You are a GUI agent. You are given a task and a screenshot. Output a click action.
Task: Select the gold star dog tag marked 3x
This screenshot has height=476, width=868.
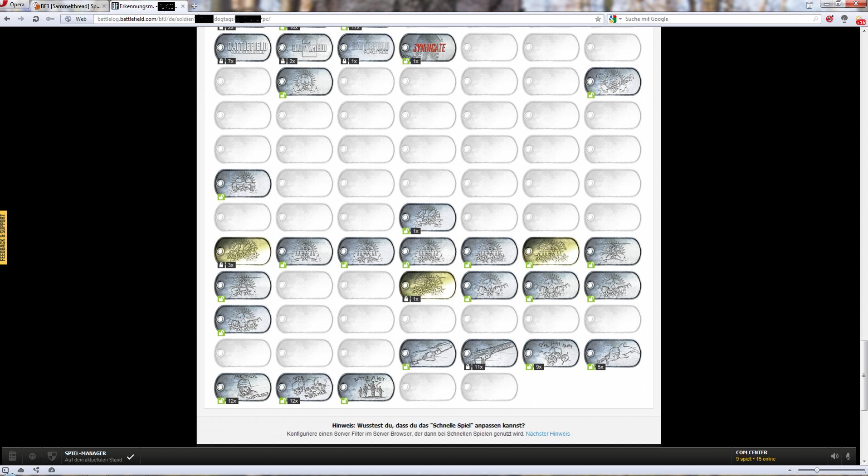(243, 252)
